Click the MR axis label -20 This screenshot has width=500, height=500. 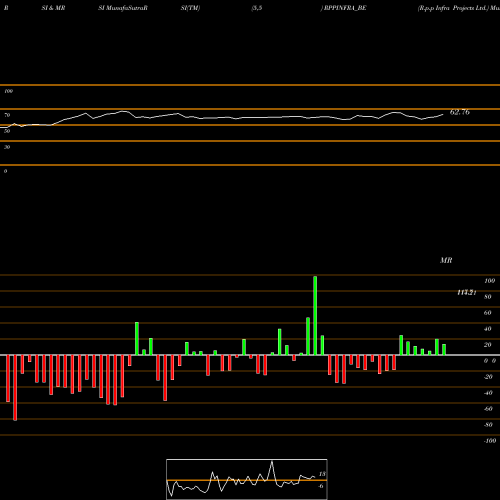[x=488, y=377]
